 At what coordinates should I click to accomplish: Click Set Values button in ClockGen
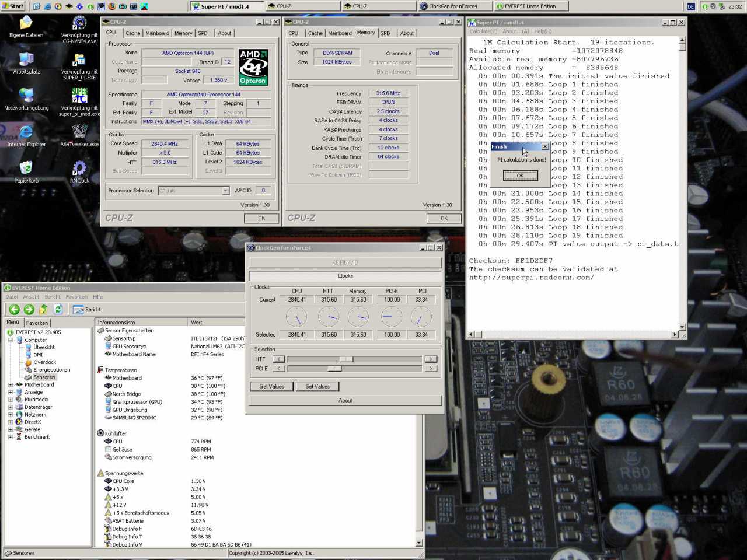coord(317,387)
